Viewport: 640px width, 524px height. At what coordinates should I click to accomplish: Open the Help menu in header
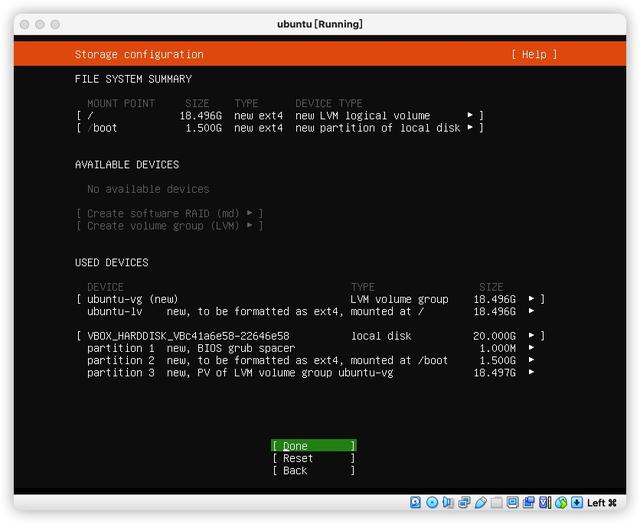tap(534, 54)
